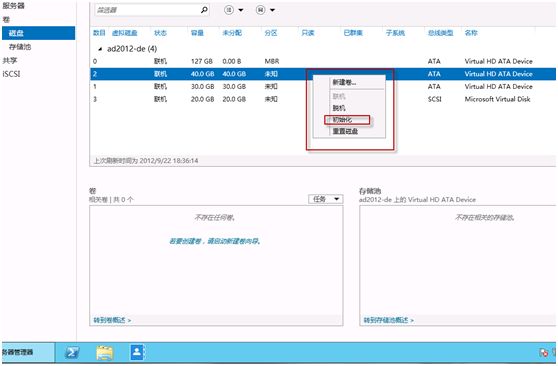The height and width of the screenshot is (366, 558).
Task: Click the SCSI bus type cell
Action: click(x=435, y=99)
